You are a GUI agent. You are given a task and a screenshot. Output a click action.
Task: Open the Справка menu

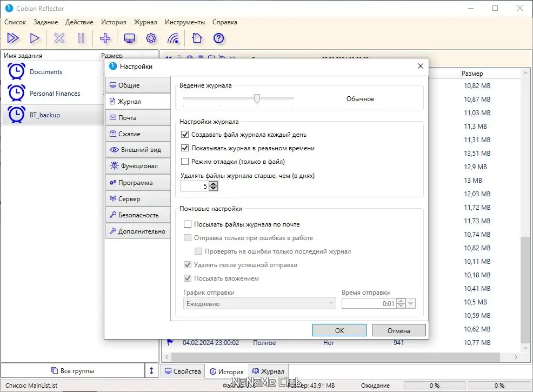tap(225, 22)
